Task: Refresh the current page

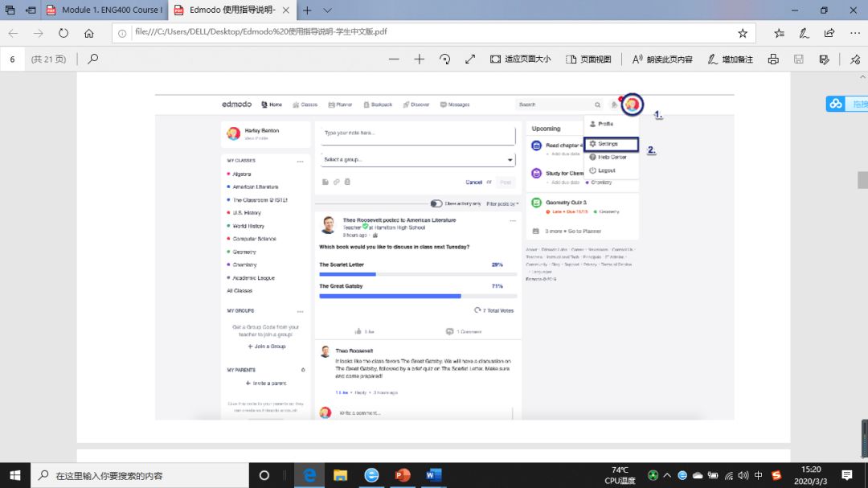Action: (x=63, y=33)
